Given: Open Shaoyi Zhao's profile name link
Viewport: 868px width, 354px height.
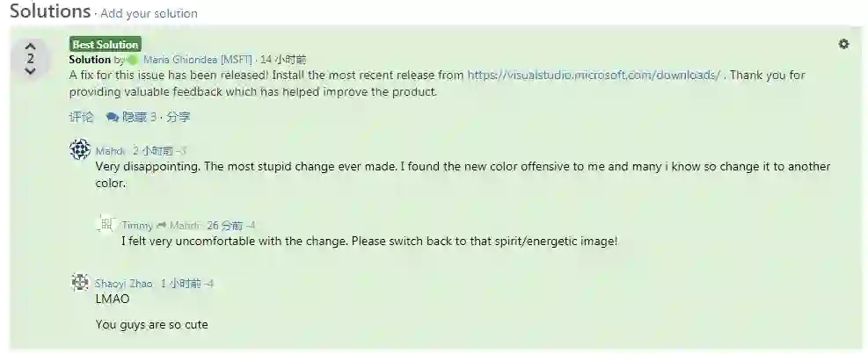Looking at the screenshot, I should tap(123, 284).
